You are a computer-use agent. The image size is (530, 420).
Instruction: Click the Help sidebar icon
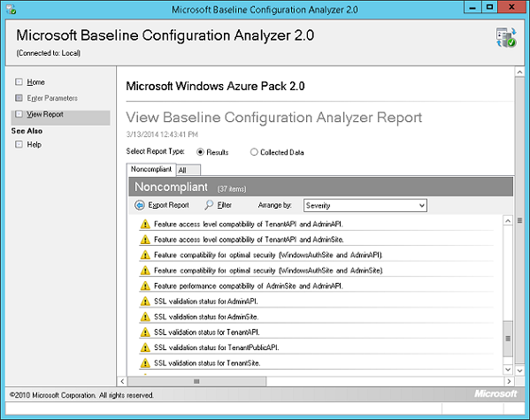[x=19, y=145]
